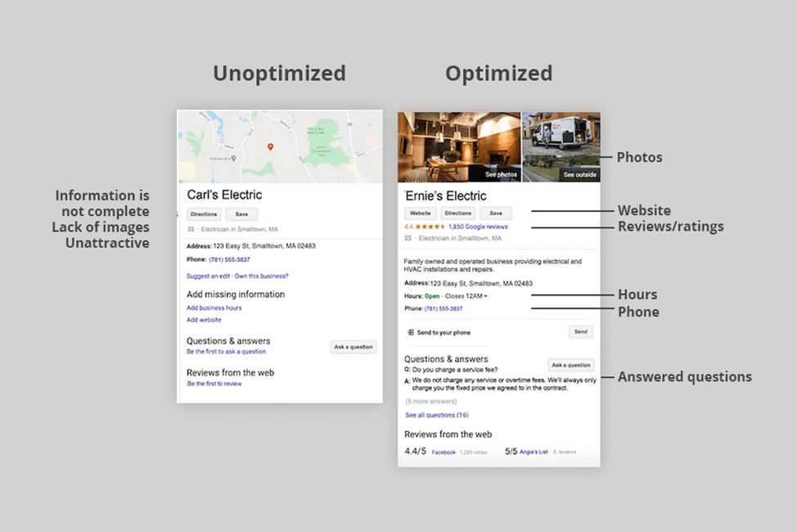This screenshot has height=532, width=797.
Task: Click the Add missing information heading
Action: coord(236,295)
